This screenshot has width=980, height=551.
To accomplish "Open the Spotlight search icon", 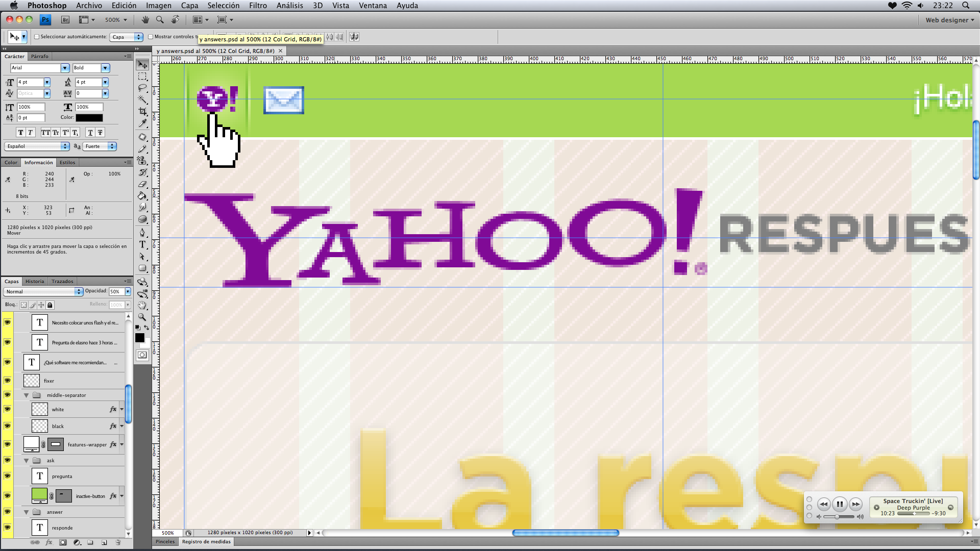I will tap(966, 6).
